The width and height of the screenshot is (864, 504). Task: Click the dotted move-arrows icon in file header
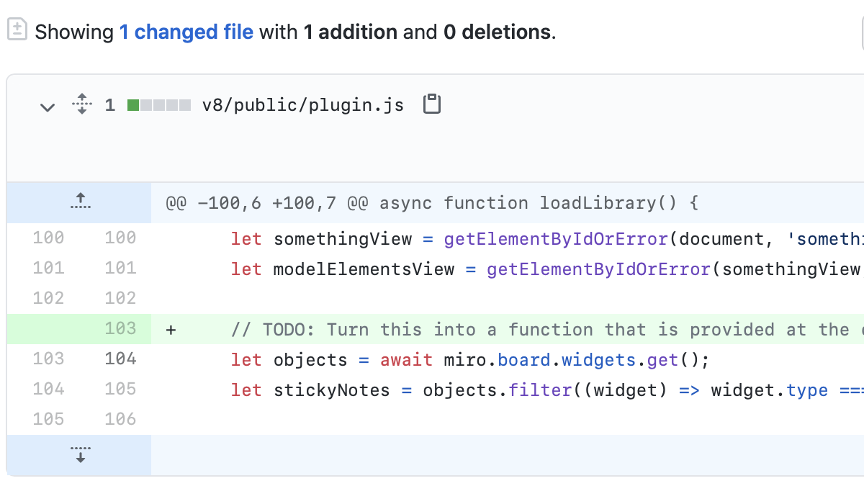point(81,104)
